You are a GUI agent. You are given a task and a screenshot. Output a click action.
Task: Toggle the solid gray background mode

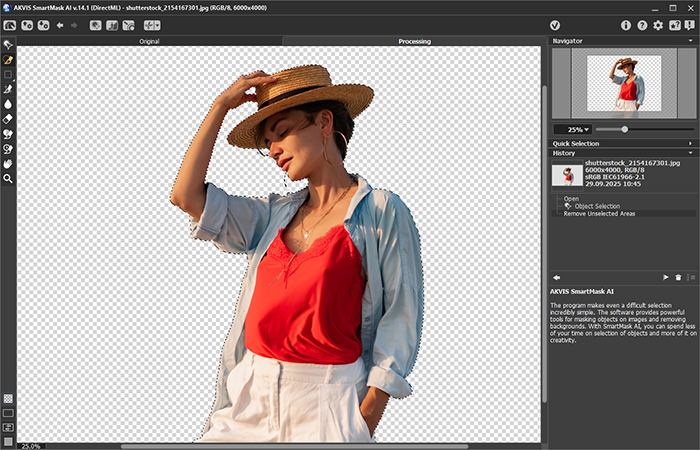pos(8,440)
